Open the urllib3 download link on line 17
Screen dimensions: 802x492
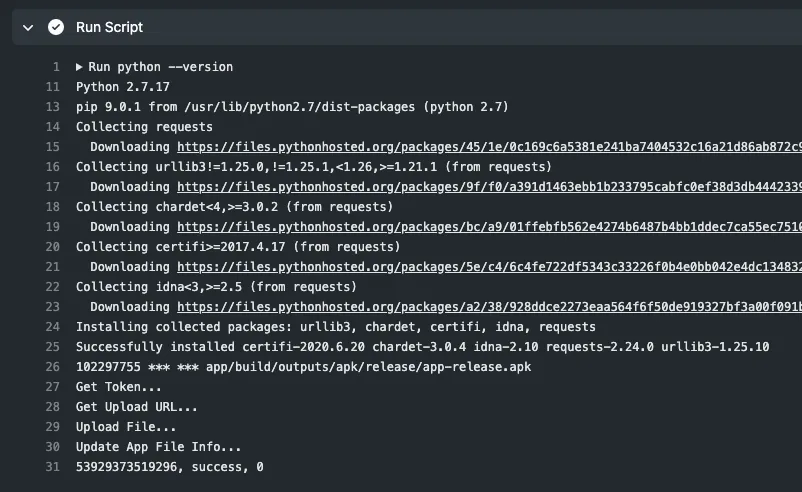pos(489,187)
